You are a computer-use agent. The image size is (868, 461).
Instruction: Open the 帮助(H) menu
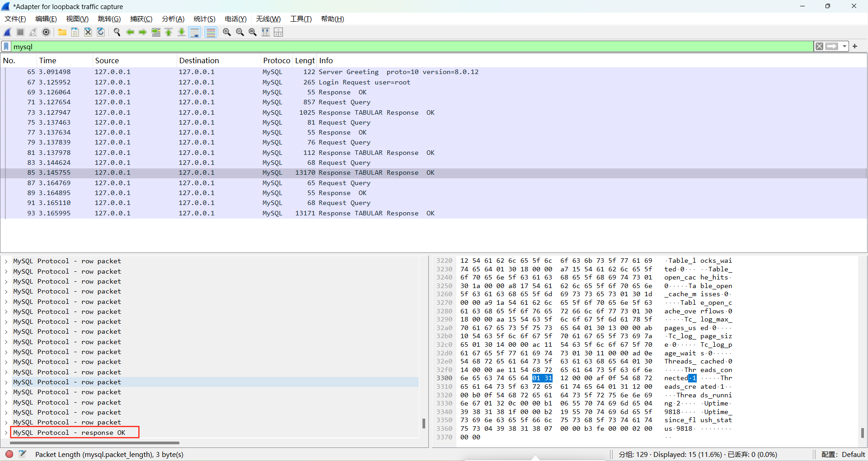[x=333, y=19]
